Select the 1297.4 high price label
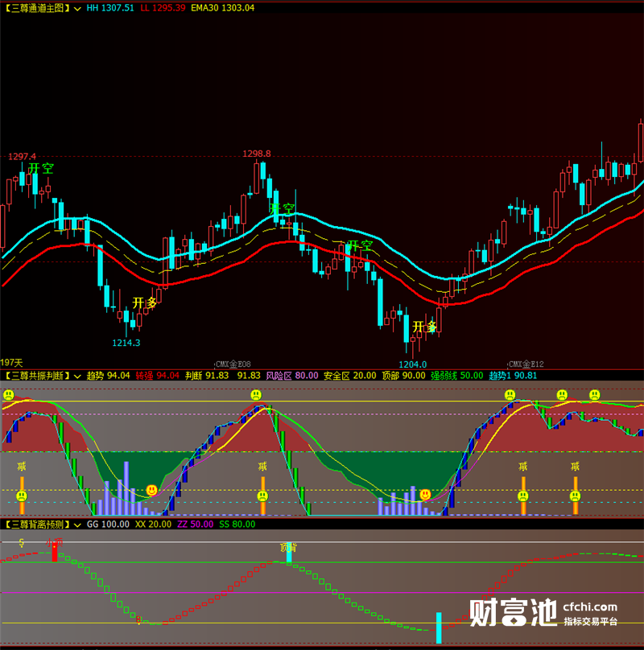This screenshot has width=644, height=650. tap(22, 156)
